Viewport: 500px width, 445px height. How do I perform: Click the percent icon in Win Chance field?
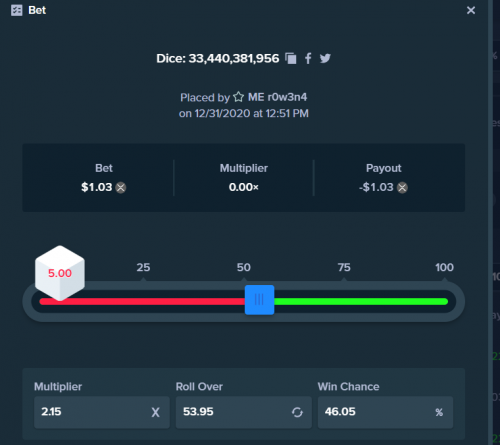click(x=439, y=412)
